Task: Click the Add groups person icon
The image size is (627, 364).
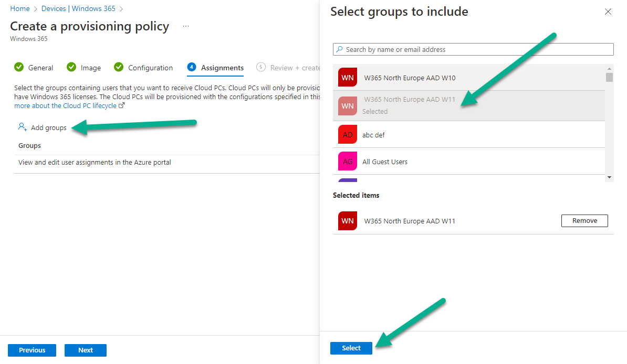Action: [x=23, y=127]
